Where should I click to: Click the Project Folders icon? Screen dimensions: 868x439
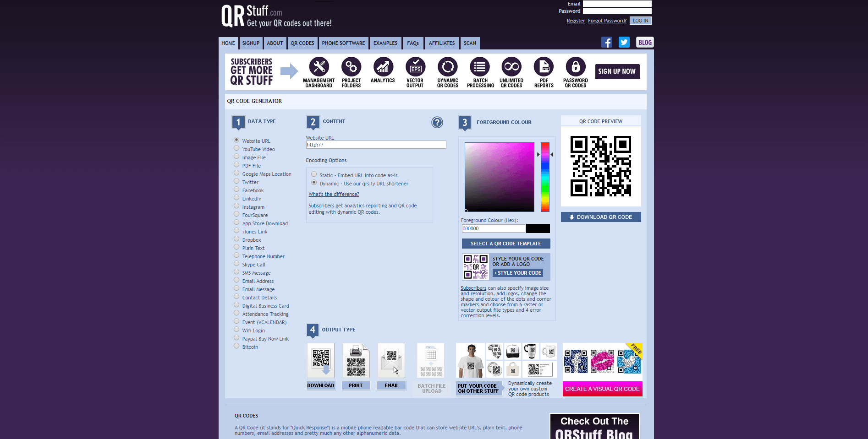tap(351, 67)
